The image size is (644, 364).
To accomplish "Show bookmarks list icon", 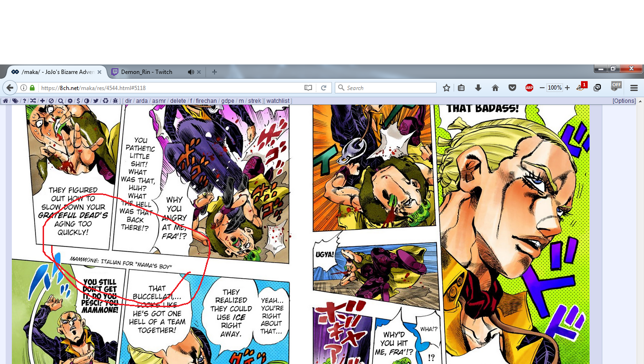I will coord(461,88).
